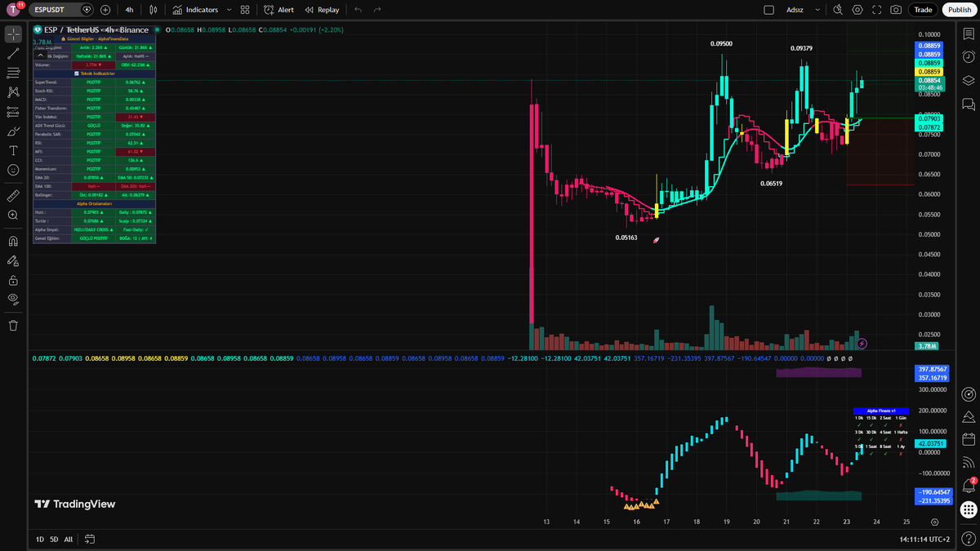
Task: Click the 3.78M volume scale label
Action: pyautogui.click(x=927, y=346)
